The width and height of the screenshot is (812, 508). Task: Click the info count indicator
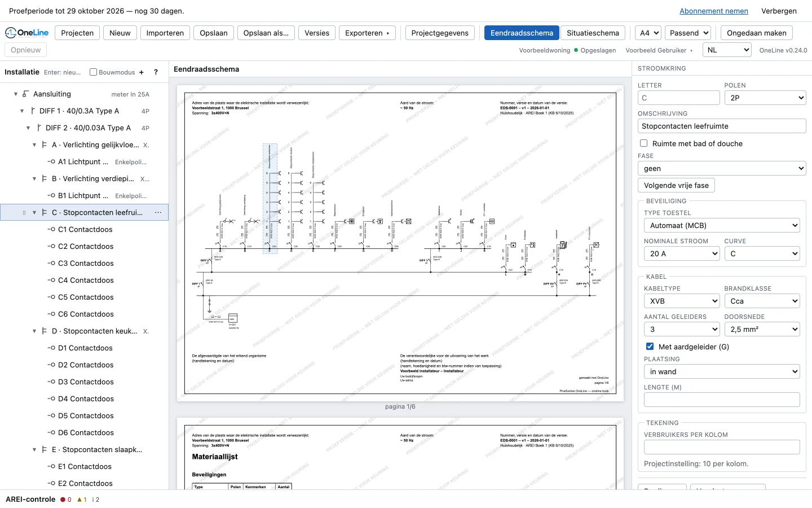click(96, 500)
